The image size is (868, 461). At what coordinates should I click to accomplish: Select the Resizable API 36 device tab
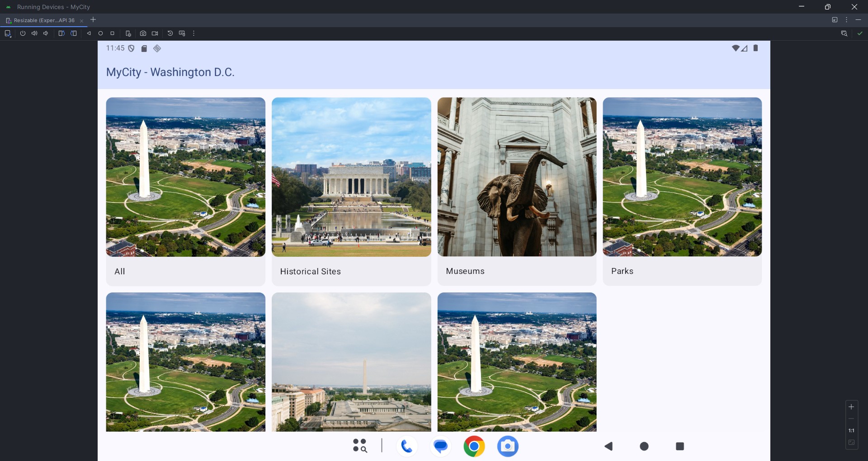click(44, 20)
